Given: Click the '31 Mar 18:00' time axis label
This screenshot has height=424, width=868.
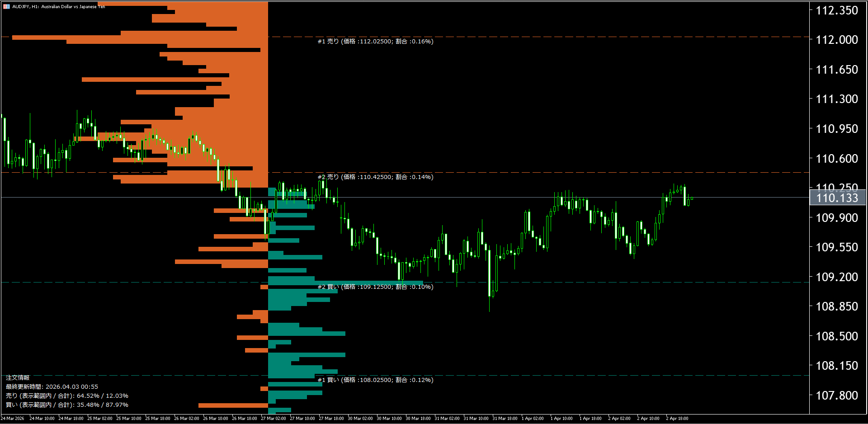Looking at the screenshot, I should pyautogui.click(x=505, y=419).
